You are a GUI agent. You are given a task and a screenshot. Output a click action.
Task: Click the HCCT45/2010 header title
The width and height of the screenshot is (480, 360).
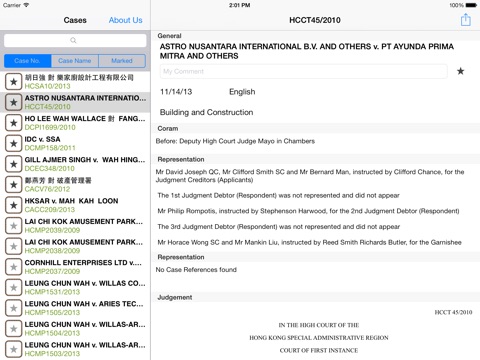pos(315,20)
